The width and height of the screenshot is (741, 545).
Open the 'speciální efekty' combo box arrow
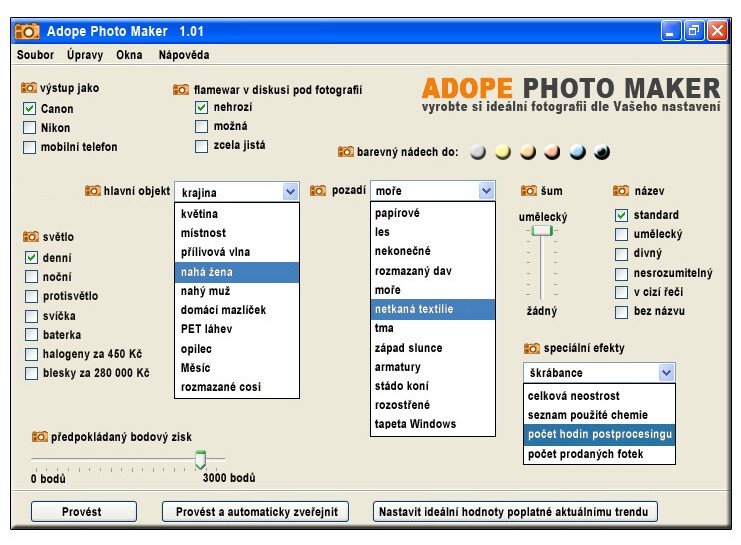pyautogui.click(x=666, y=372)
